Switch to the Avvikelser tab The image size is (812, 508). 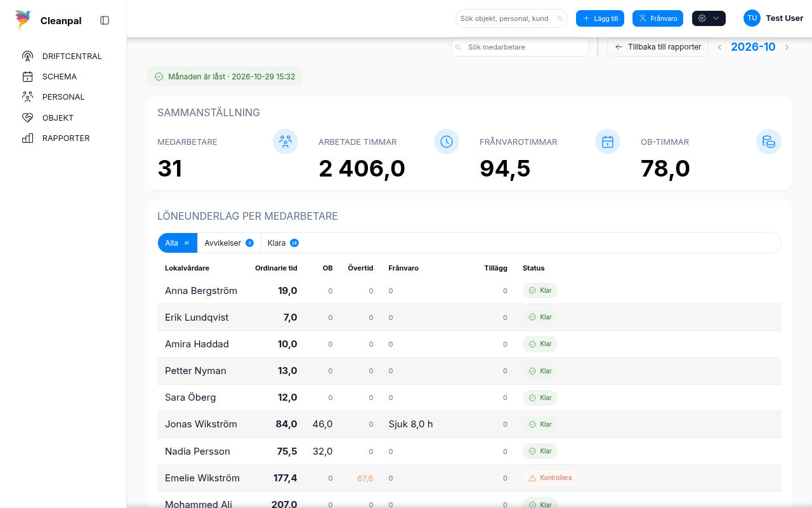[x=229, y=243]
